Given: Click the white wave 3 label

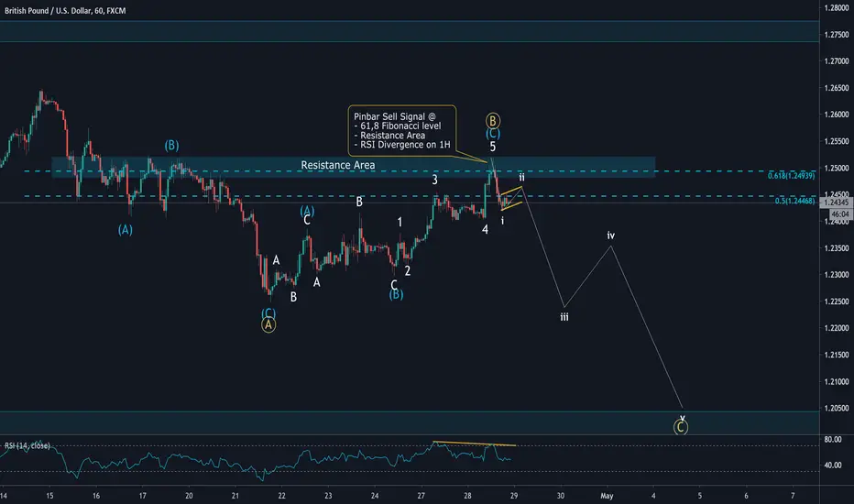Looking at the screenshot, I should [434, 180].
